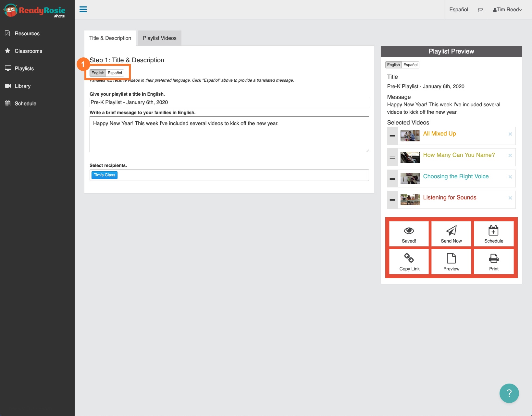The width and height of the screenshot is (532, 416).
Task: Open the messages envelope icon
Action: pos(480,10)
